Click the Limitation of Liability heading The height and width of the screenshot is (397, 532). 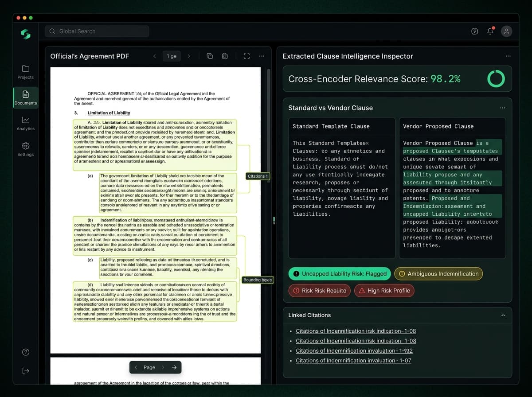[x=109, y=113]
